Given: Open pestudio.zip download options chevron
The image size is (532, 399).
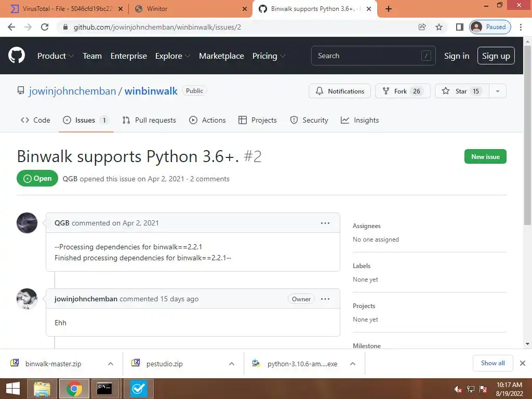Looking at the screenshot, I should pos(232,364).
